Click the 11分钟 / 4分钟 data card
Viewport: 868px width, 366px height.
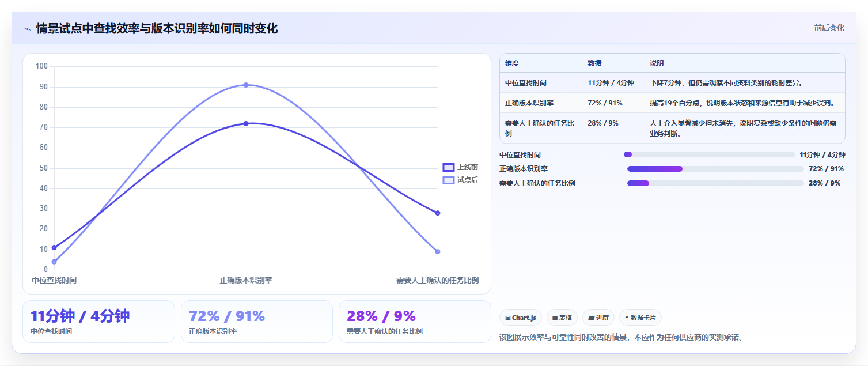point(98,322)
